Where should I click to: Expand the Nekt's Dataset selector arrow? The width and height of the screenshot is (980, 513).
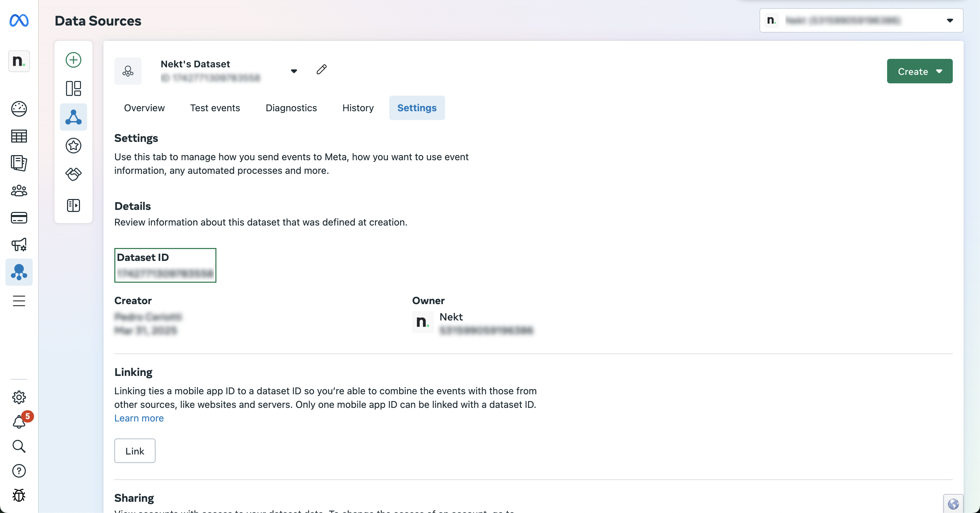click(294, 71)
